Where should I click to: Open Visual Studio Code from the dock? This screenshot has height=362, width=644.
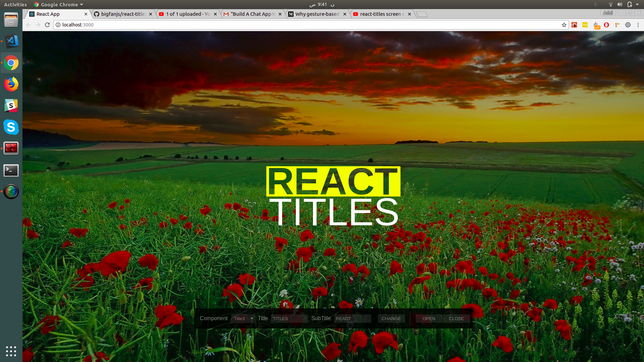point(11,42)
